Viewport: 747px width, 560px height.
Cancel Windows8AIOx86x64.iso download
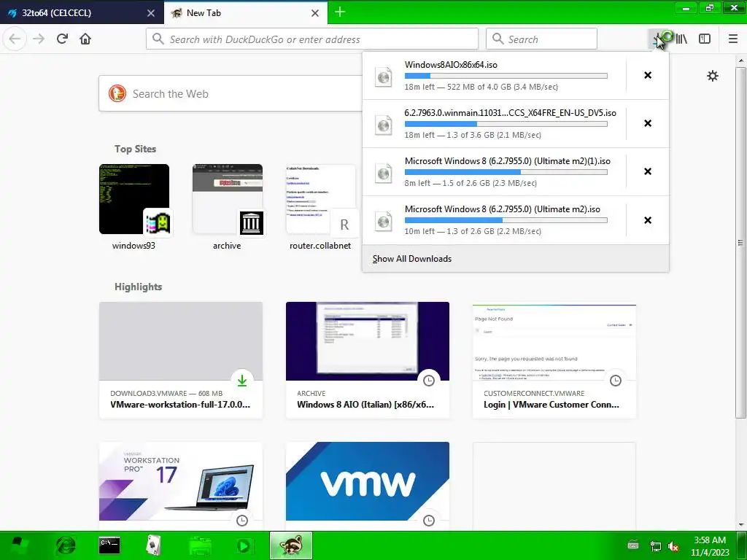point(648,75)
